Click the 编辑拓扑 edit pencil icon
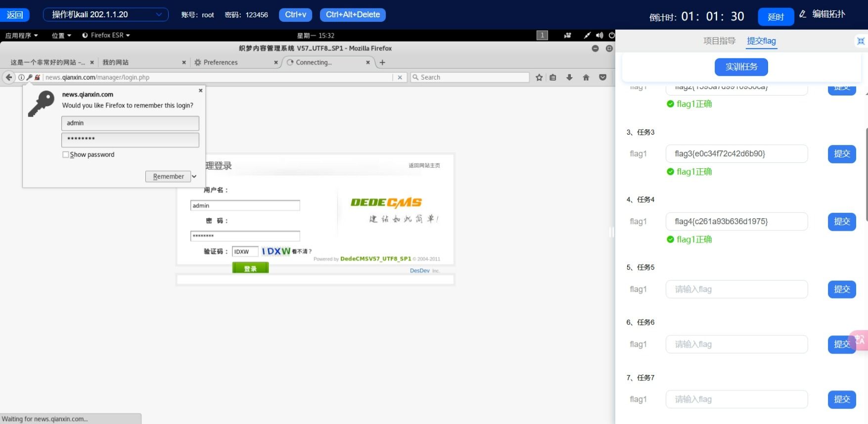 [x=803, y=14]
